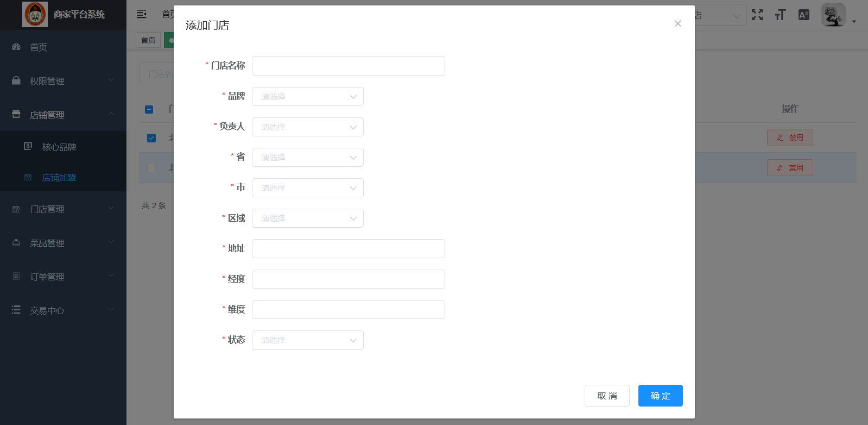
Task: Toggle fullscreen mode icon in header
Action: point(757,15)
